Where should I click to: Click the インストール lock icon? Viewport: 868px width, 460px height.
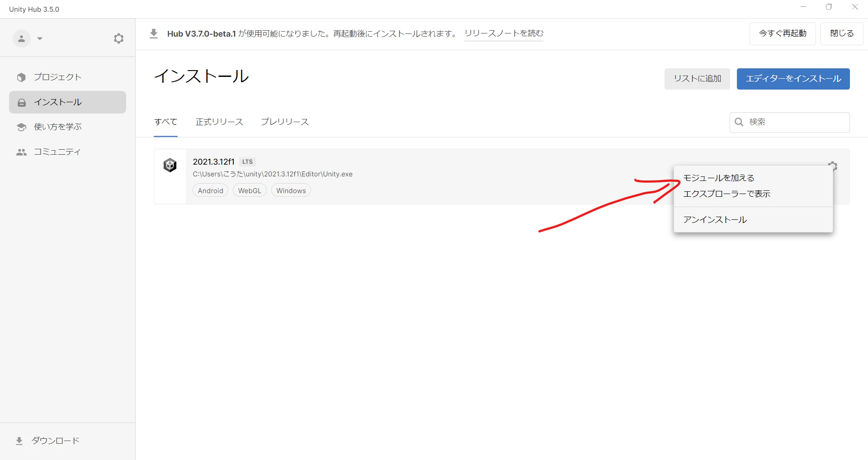[22, 103]
